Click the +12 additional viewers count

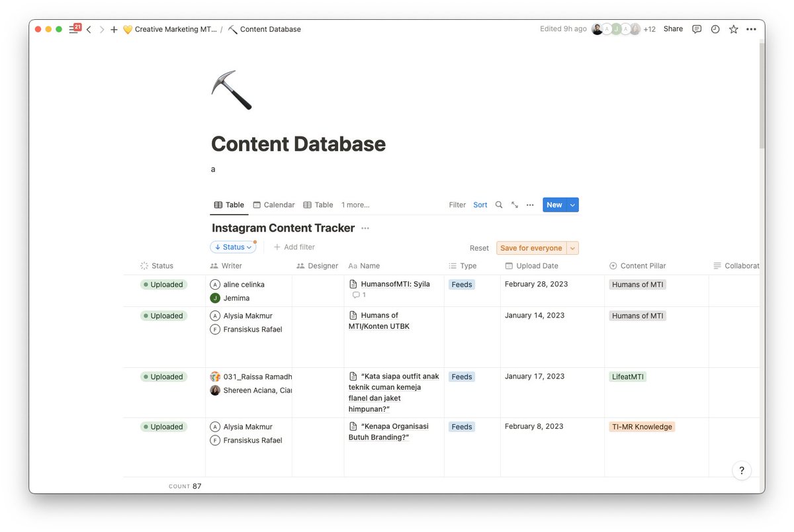[x=649, y=29]
